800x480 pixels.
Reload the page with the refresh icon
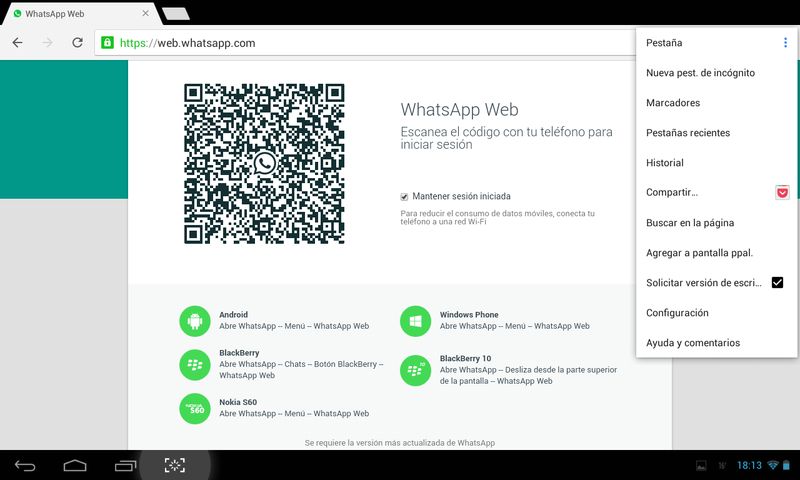click(78, 43)
